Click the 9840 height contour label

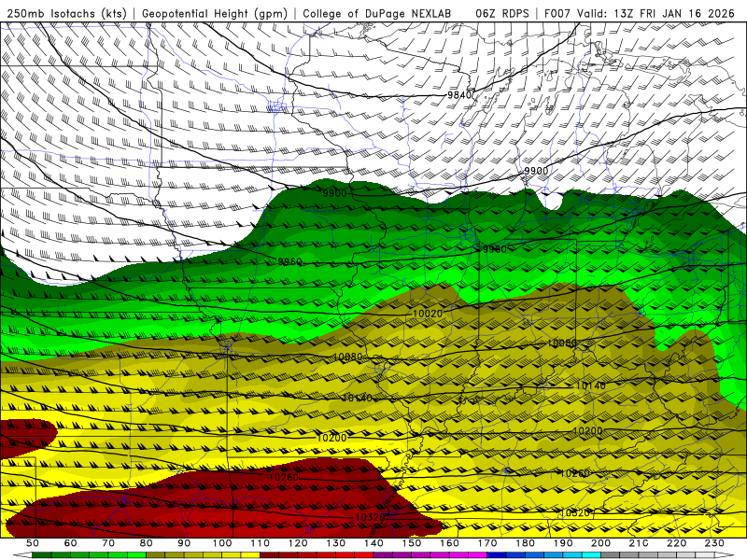(x=459, y=95)
